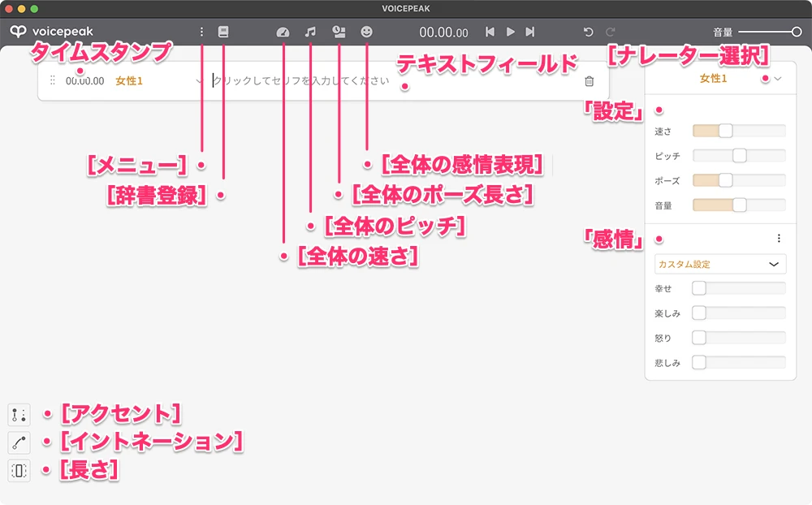
Task: Delete the line with trash icon
Action: 590,81
